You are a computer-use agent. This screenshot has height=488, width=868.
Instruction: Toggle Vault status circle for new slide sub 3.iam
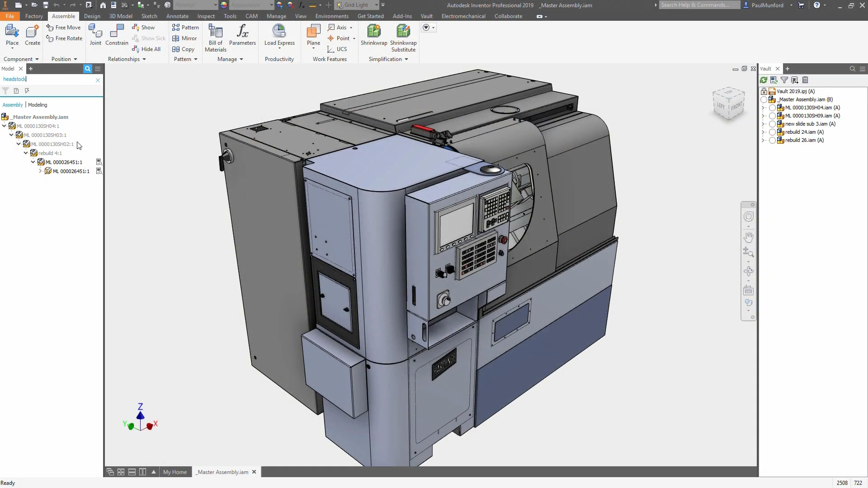(773, 124)
